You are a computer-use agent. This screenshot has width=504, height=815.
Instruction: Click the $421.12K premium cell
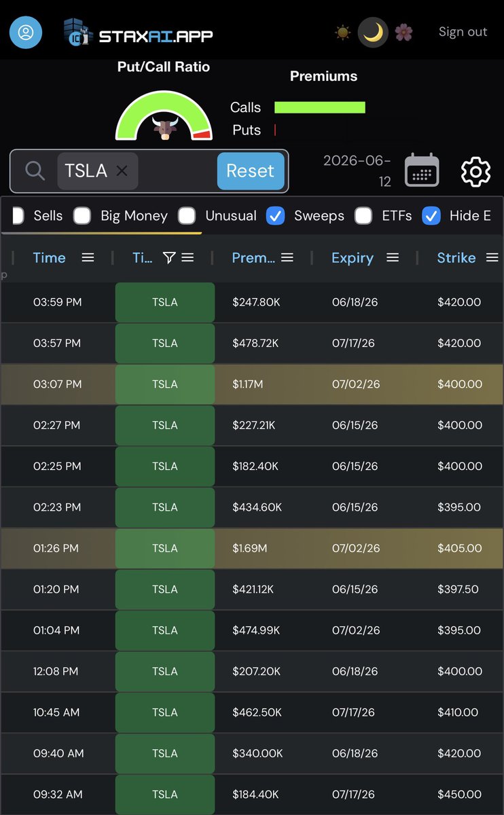point(253,589)
